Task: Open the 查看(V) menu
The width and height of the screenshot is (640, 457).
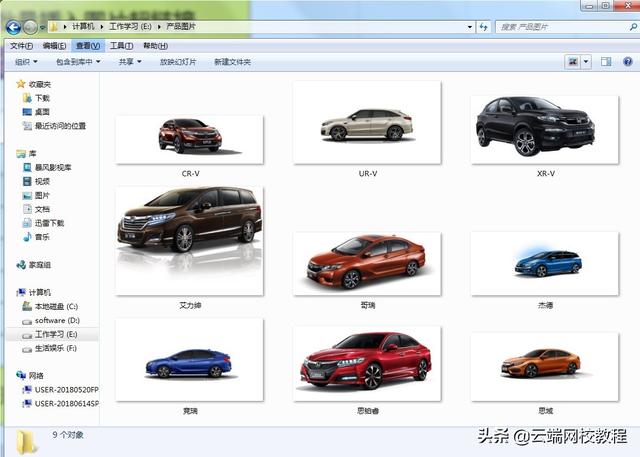Action: click(x=88, y=46)
